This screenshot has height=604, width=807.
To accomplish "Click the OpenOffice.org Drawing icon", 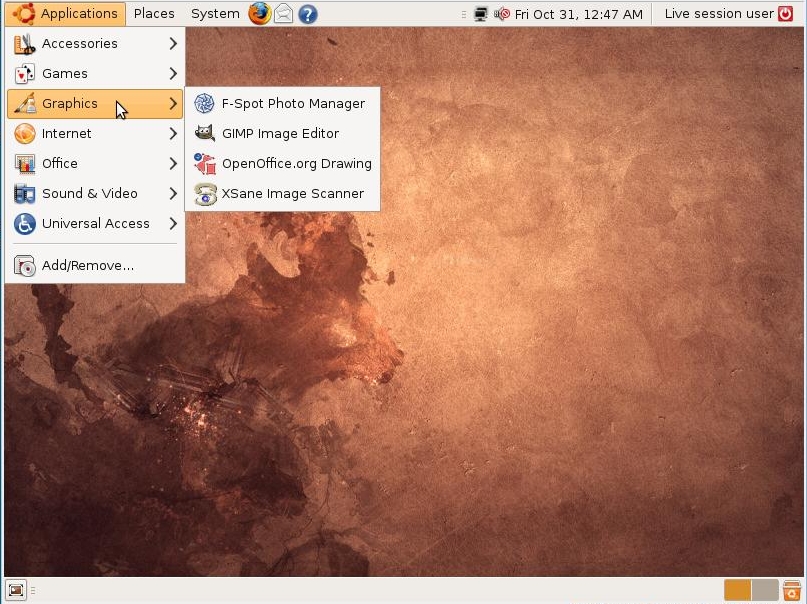I will coord(204,164).
